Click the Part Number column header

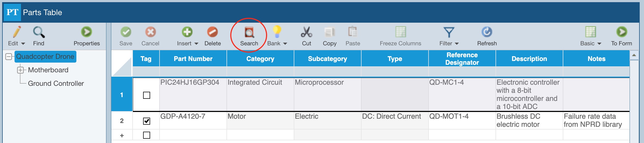tap(193, 59)
